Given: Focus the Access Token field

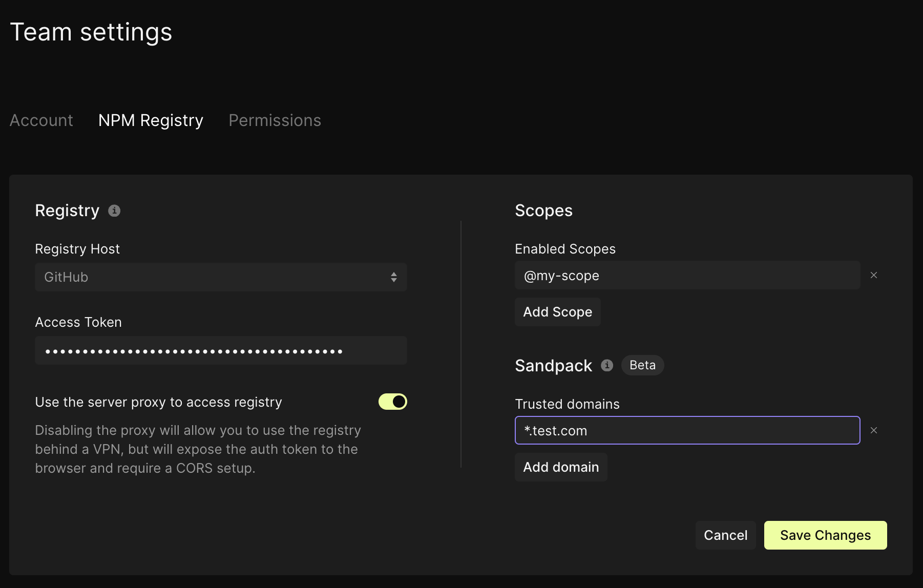Looking at the screenshot, I should coord(220,350).
